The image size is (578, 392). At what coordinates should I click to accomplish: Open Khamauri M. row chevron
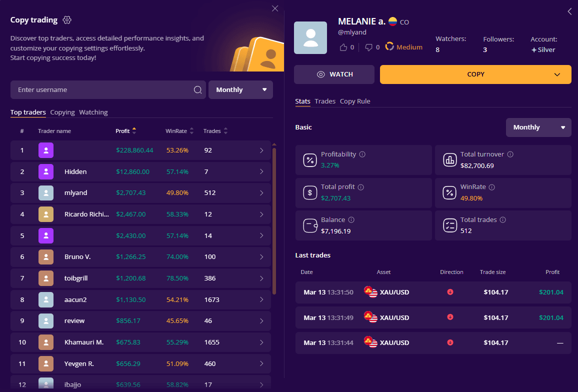(261, 342)
